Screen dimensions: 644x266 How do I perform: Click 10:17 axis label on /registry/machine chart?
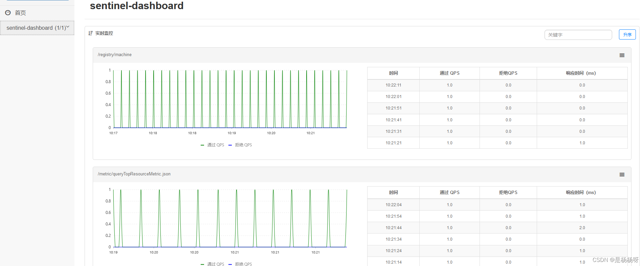coord(113,133)
